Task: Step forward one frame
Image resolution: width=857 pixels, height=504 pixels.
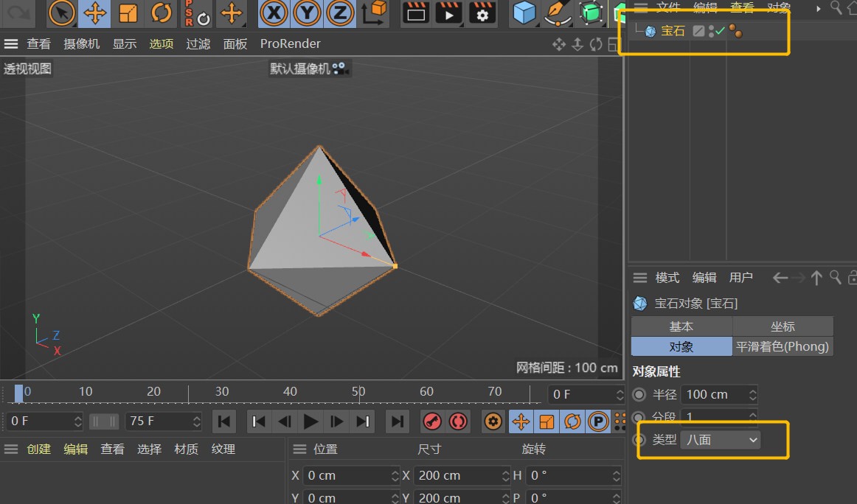Action: [x=336, y=421]
